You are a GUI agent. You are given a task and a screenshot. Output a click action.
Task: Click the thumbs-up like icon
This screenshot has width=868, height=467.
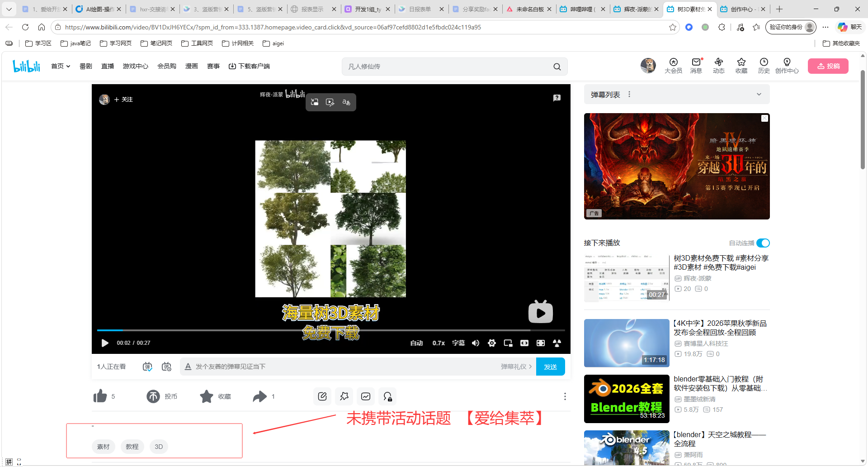point(100,396)
